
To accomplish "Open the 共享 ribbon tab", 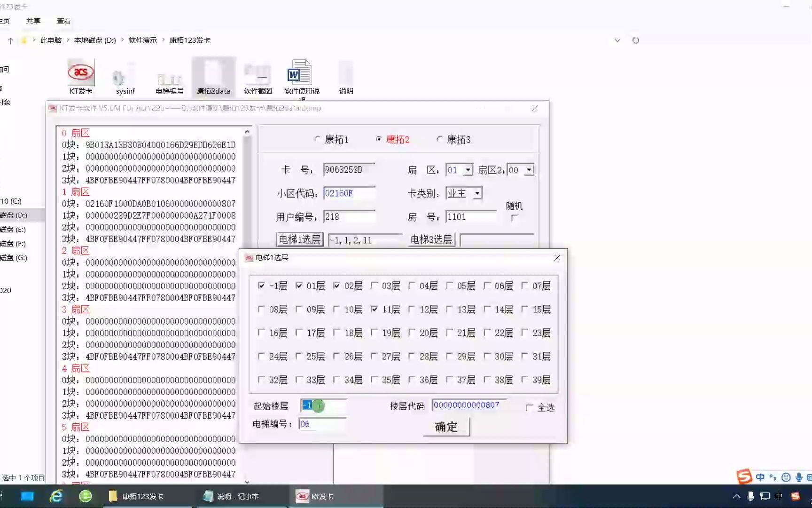I will point(33,21).
